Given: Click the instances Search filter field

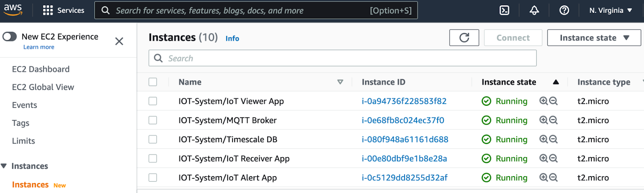Looking at the screenshot, I should tap(342, 58).
